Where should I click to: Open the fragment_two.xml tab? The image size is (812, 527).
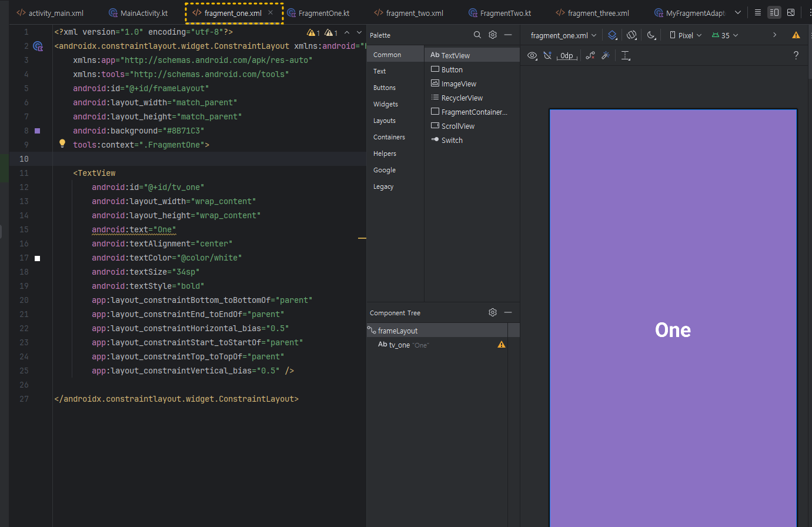tap(409, 13)
